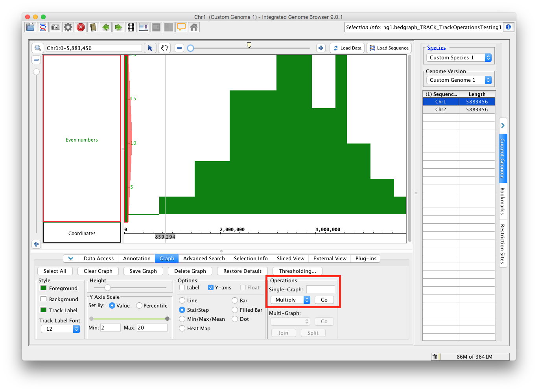Click the green Track Label color swatch
Screen dimensions: 538x392
44,310
